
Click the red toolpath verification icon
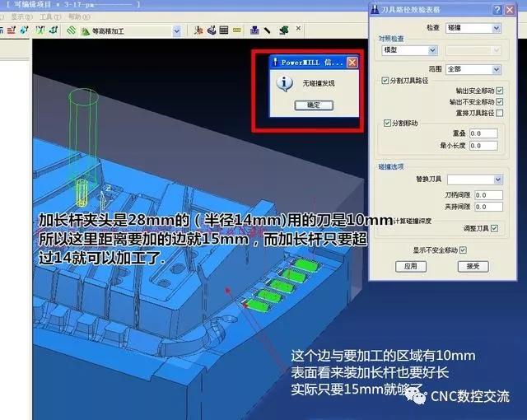tap(198, 30)
